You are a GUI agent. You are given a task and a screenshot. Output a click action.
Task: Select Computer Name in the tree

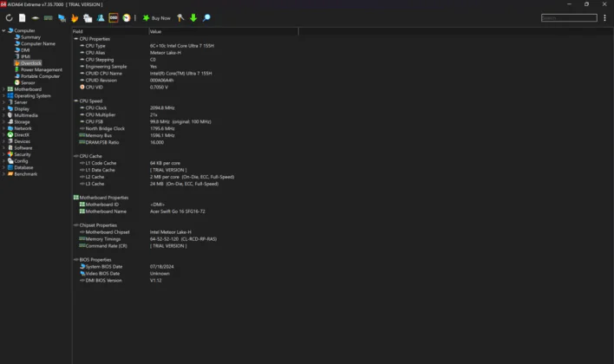click(38, 44)
